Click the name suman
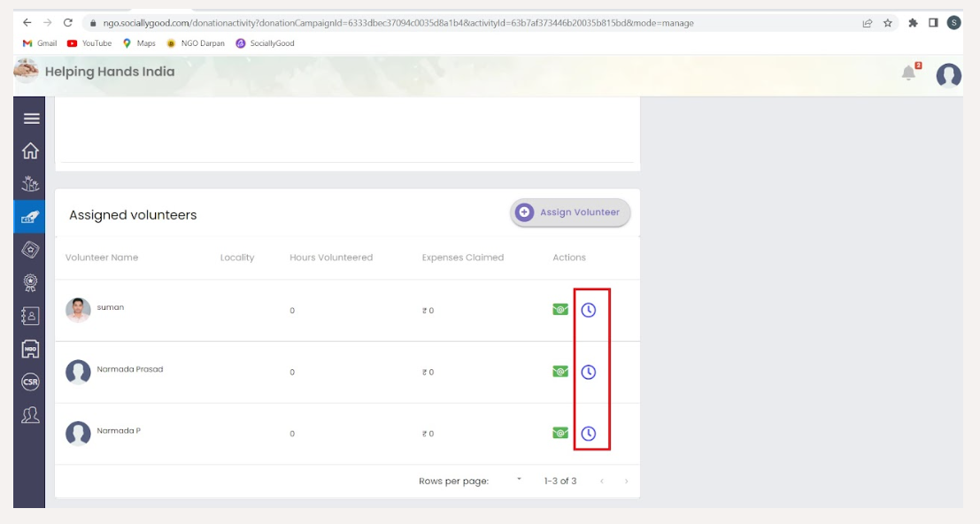This screenshot has width=980, height=524. [111, 307]
